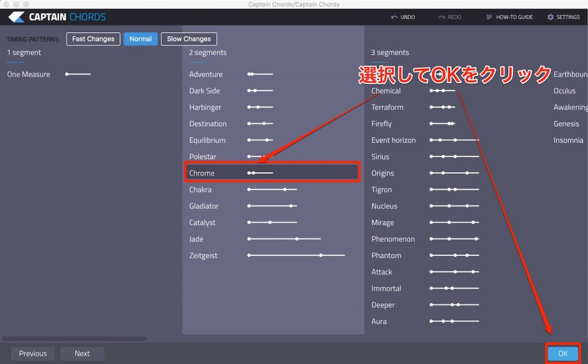Click the Previous button

tap(32, 353)
